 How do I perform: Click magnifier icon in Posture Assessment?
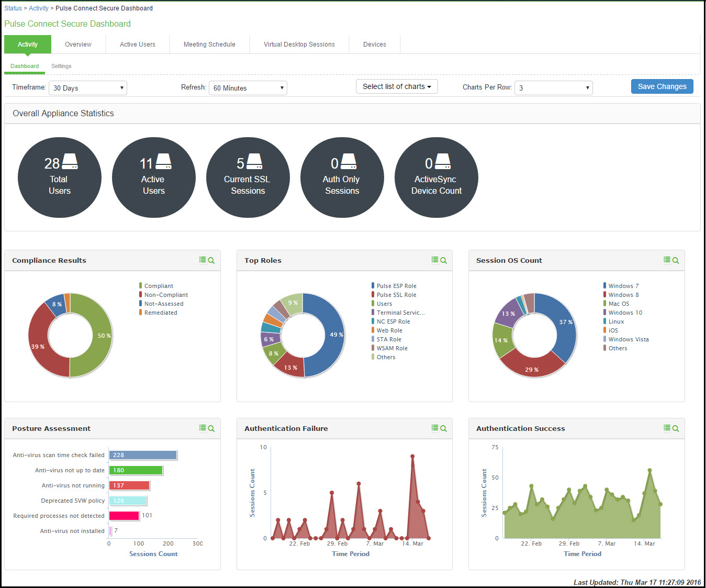point(211,428)
